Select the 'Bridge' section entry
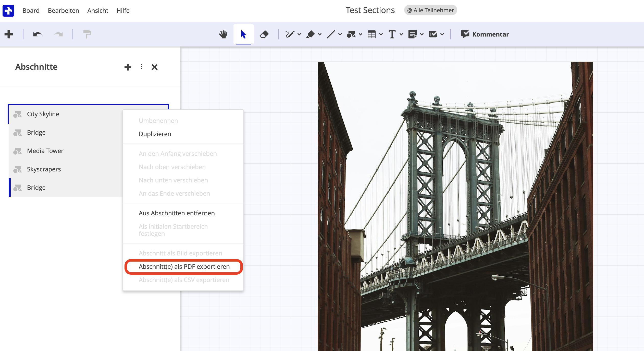The width and height of the screenshot is (644, 351). pyautogui.click(x=36, y=132)
